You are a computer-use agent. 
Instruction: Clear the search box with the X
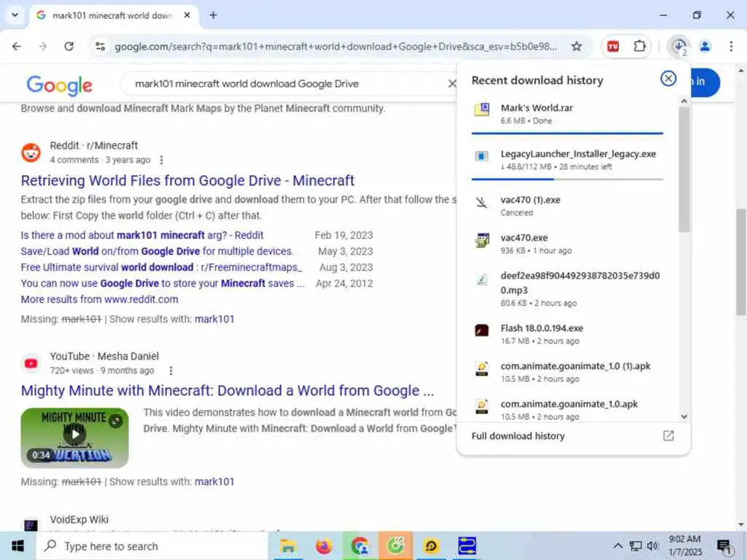[x=452, y=84]
